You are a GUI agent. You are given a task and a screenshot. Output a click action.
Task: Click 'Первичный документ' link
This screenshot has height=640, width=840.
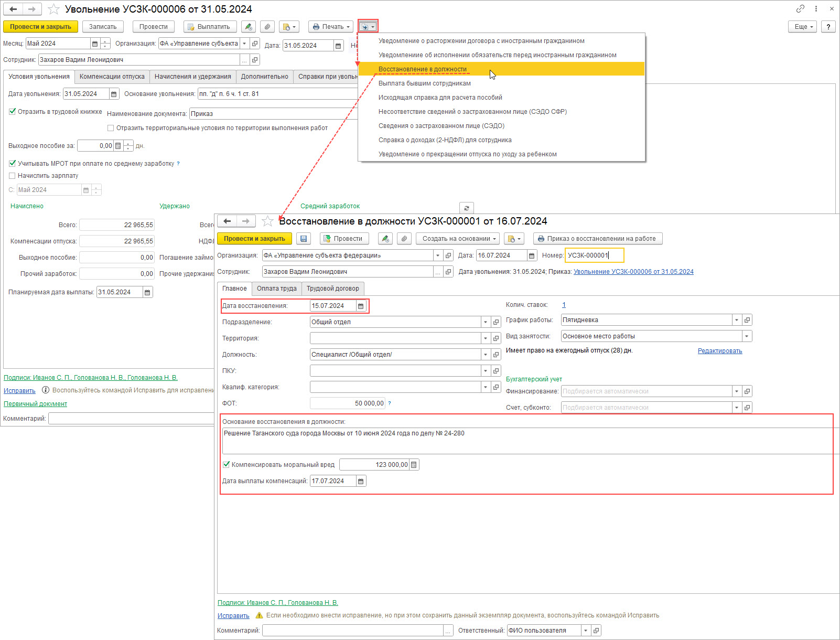pos(36,404)
